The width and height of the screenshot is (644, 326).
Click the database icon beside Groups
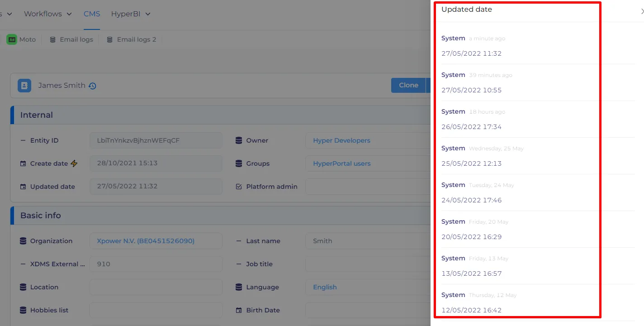[x=239, y=163]
